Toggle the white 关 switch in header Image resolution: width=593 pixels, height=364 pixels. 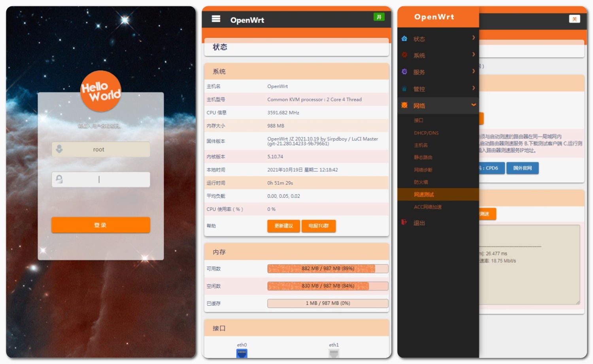[574, 19]
